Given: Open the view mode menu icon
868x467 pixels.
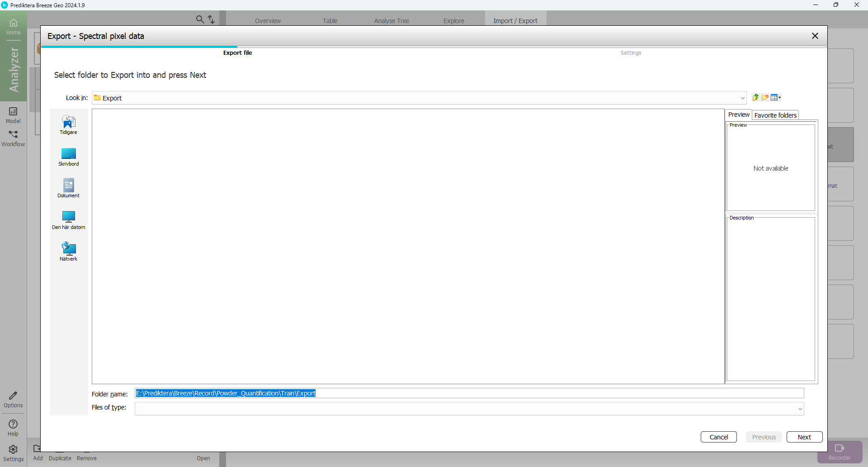Looking at the screenshot, I should tap(776, 97).
